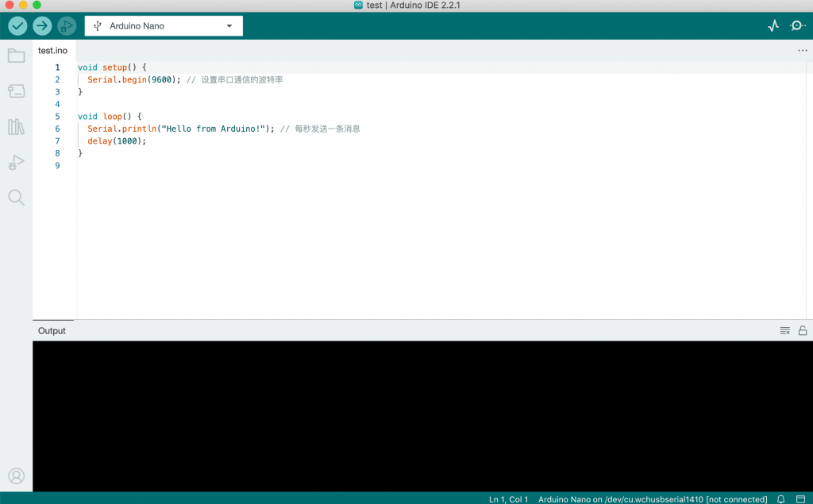Open the Search panel in sidebar

[16, 198]
